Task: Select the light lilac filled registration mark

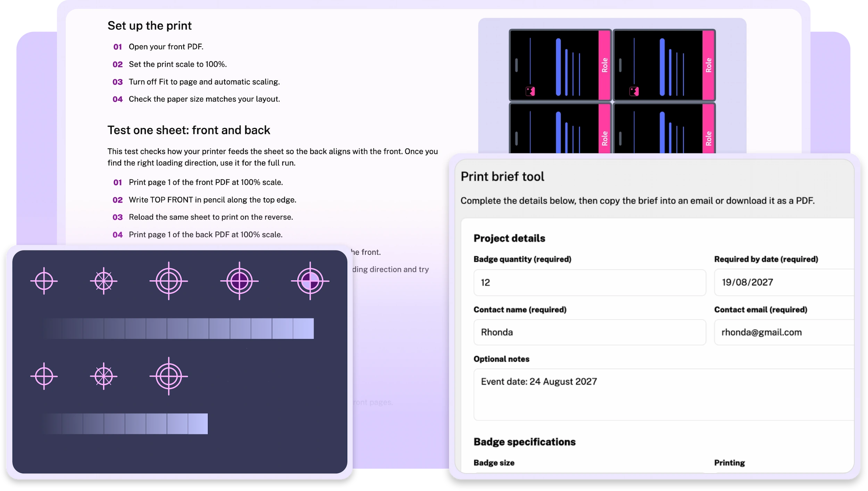Action: click(310, 281)
